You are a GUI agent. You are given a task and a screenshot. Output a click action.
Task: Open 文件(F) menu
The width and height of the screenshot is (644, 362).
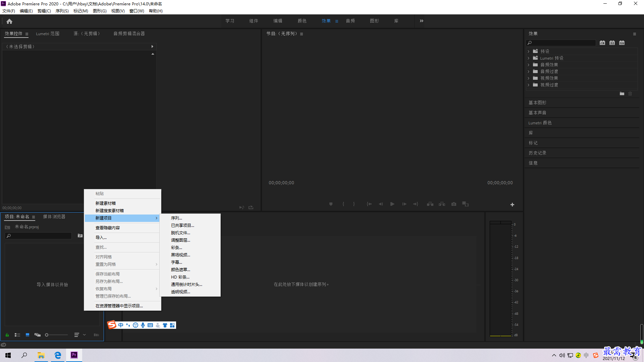coord(9,11)
